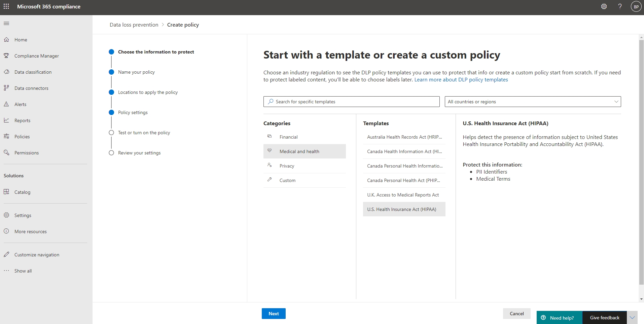Expand the Give feedback chevron
644x324 pixels.
click(x=632, y=317)
